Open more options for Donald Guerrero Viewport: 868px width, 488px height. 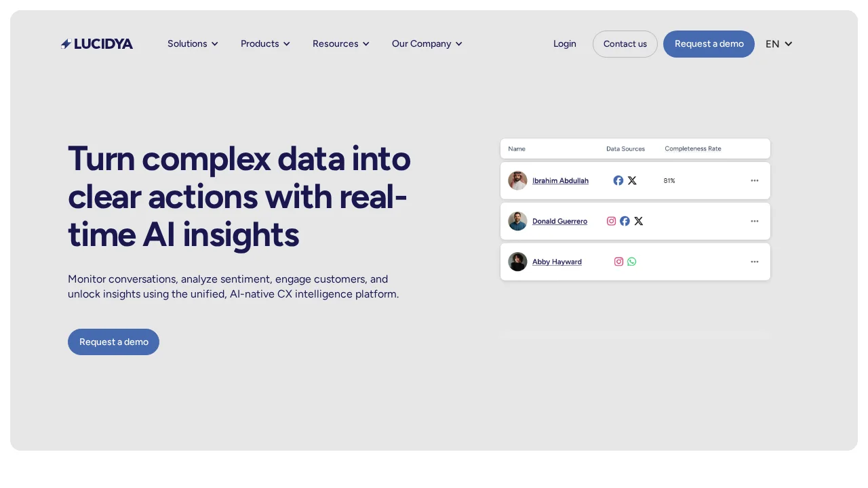pos(754,222)
